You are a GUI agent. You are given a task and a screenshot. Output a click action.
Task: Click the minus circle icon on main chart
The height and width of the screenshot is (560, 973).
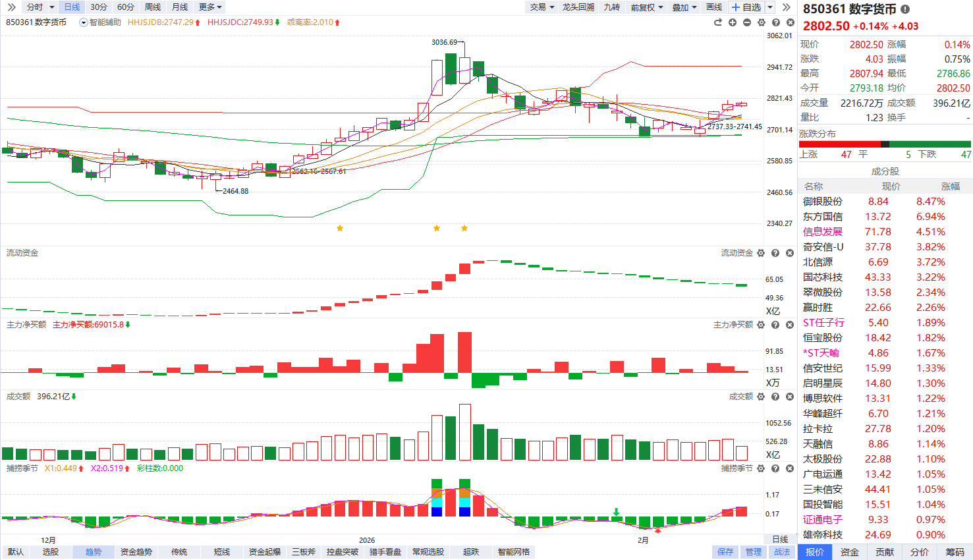tap(747, 22)
